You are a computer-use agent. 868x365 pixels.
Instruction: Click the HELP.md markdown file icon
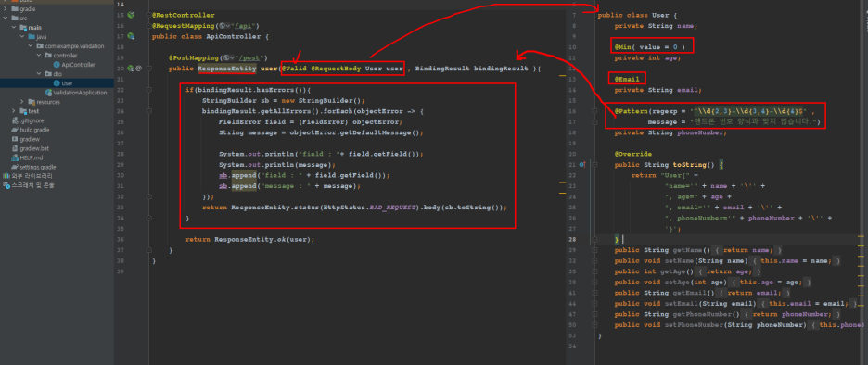(15, 157)
